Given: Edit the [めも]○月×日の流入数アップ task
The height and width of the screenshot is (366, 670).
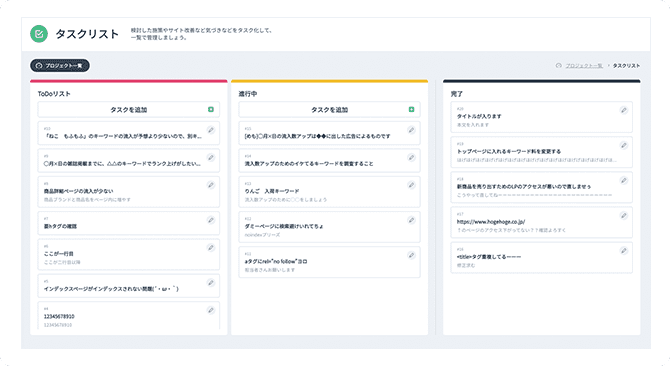Looking at the screenshot, I should coord(411,130).
